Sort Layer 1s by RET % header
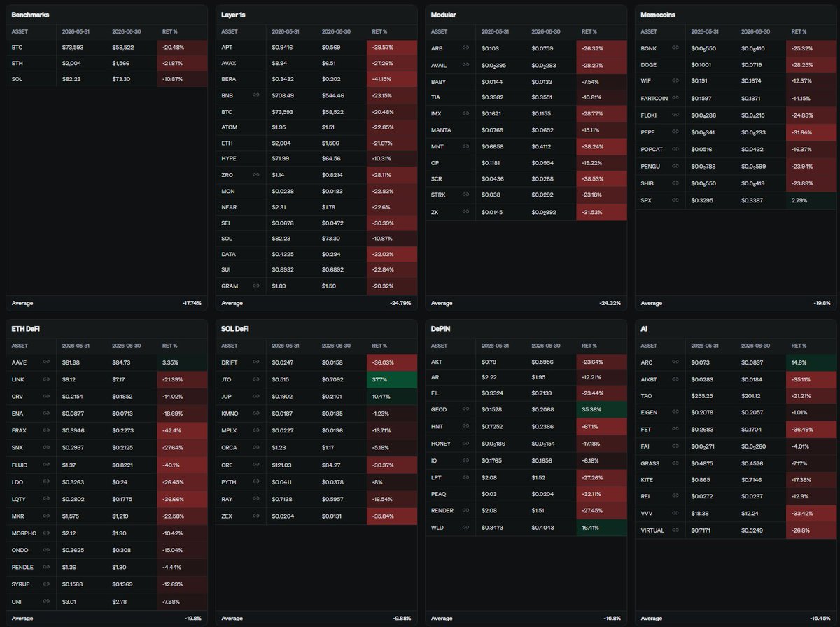The image size is (840, 627). point(379,31)
